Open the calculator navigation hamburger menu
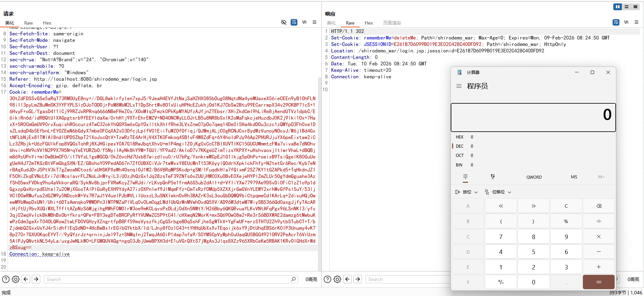Screen dimensions: 644x296 [459, 86]
